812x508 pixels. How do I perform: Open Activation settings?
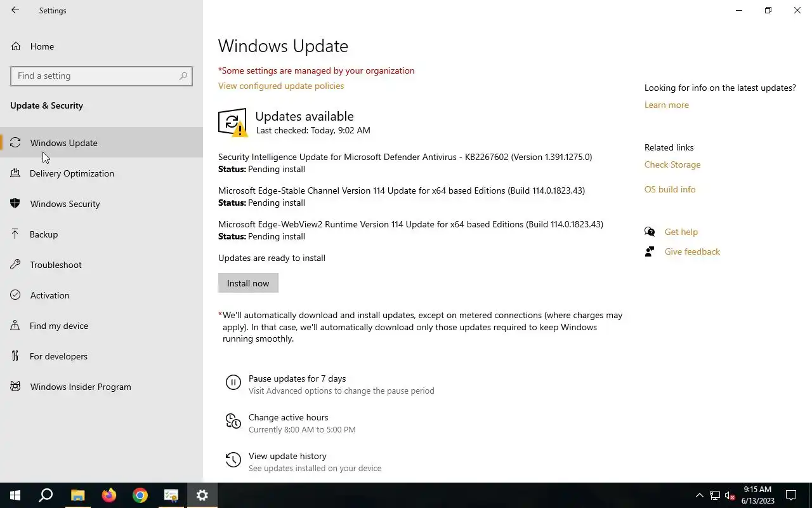(x=101, y=295)
